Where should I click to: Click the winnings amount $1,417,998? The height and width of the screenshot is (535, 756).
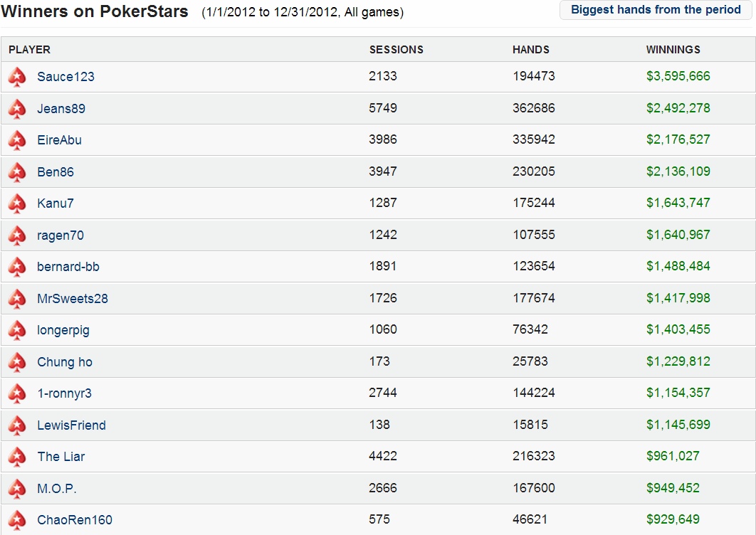(678, 298)
